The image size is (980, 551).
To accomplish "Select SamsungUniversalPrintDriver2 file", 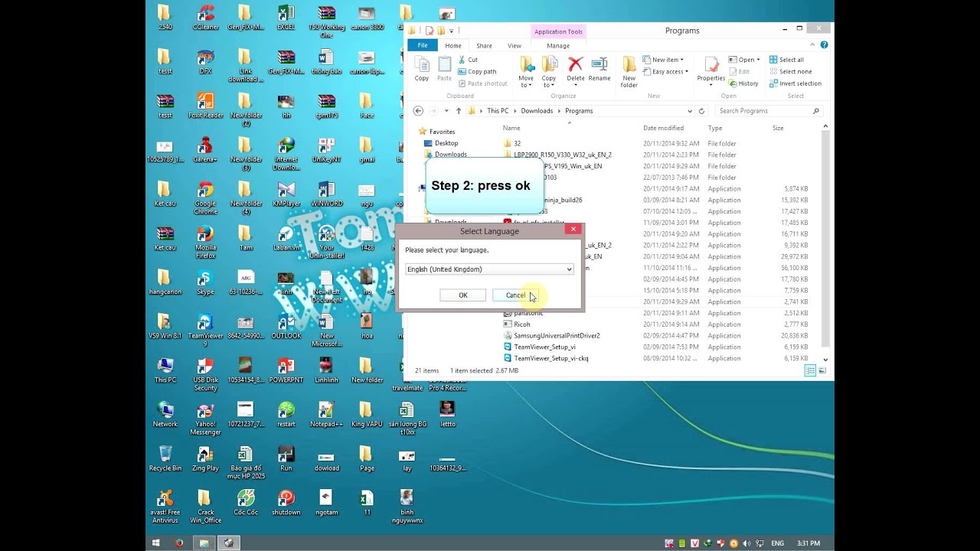I will click(557, 335).
